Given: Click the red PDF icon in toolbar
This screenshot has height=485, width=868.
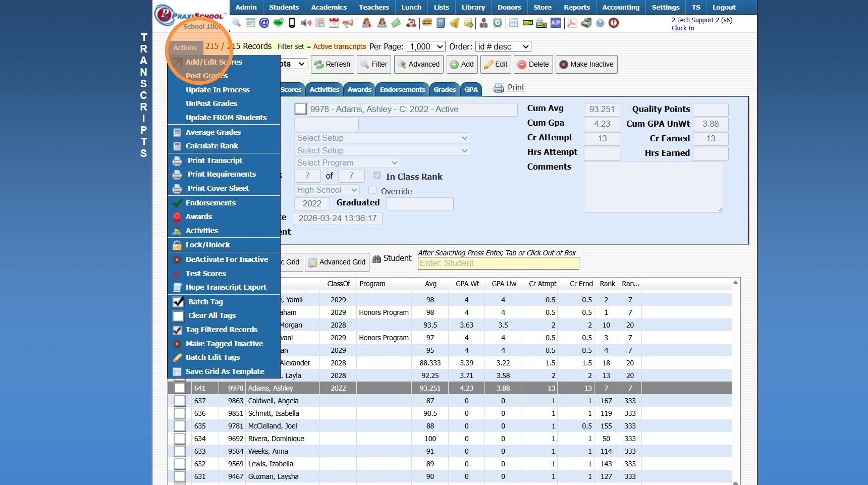Looking at the screenshot, I should pyautogui.click(x=572, y=23).
